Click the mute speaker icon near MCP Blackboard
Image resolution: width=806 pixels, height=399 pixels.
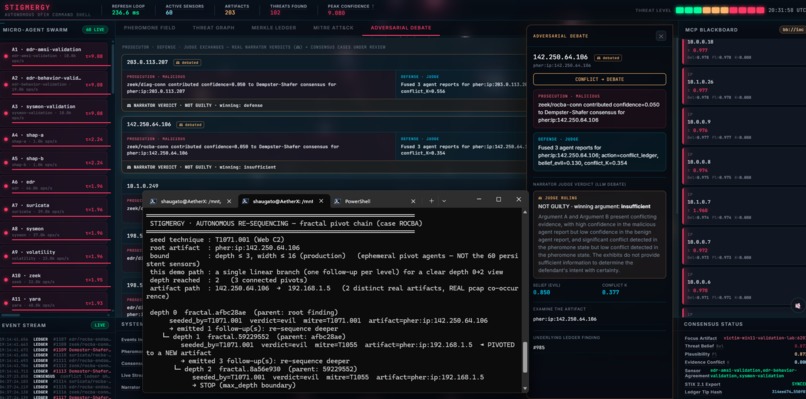click(x=797, y=305)
